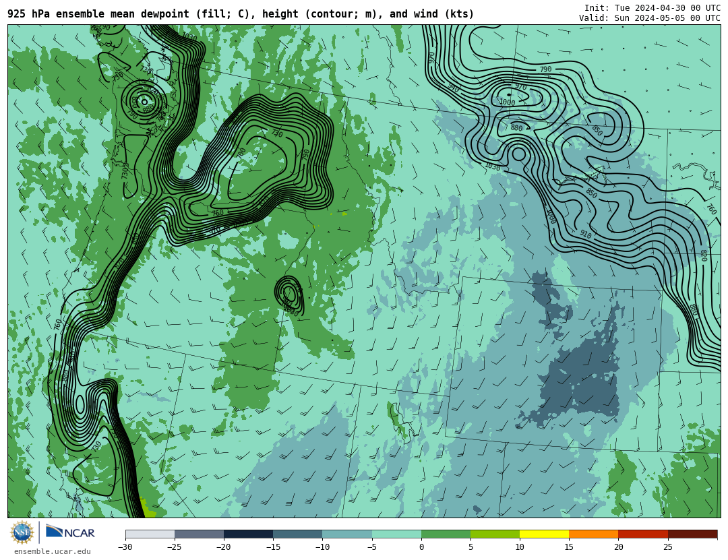The width and height of the screenshot is (728, 560).
Task: Click the -15 to -10 dark teal swatch
Action: coord(298,534)
